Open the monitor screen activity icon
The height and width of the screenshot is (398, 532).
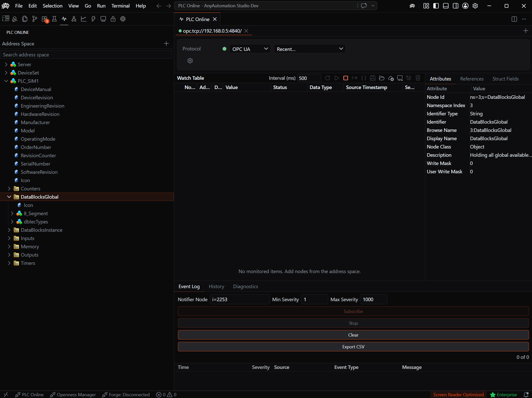click(x=103, y=19)
